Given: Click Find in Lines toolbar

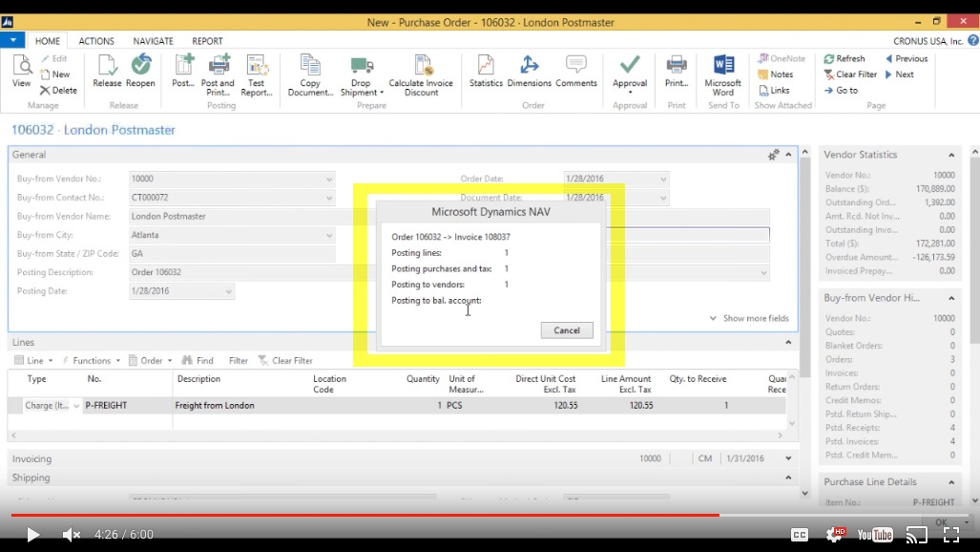Looking at the screenshot, I should (x=198, y=360).
